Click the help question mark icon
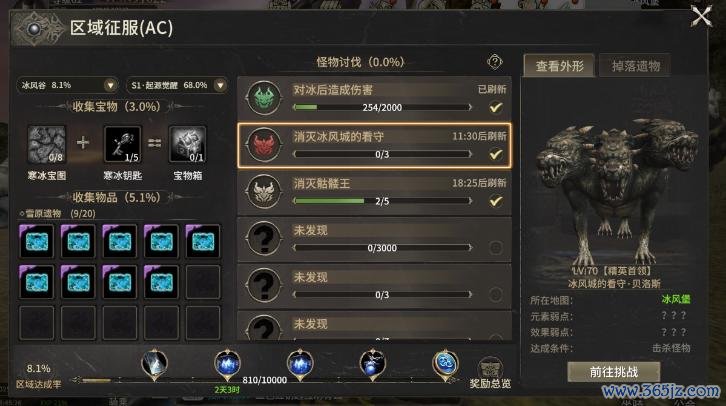 tap(494, 62)
